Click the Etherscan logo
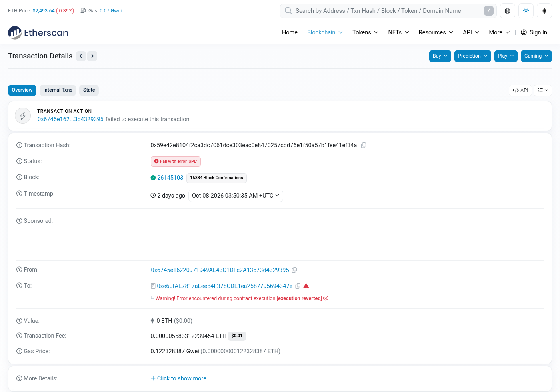Image resolution: width=560 pixels, height=392 pixels. (x=38, y=32)
